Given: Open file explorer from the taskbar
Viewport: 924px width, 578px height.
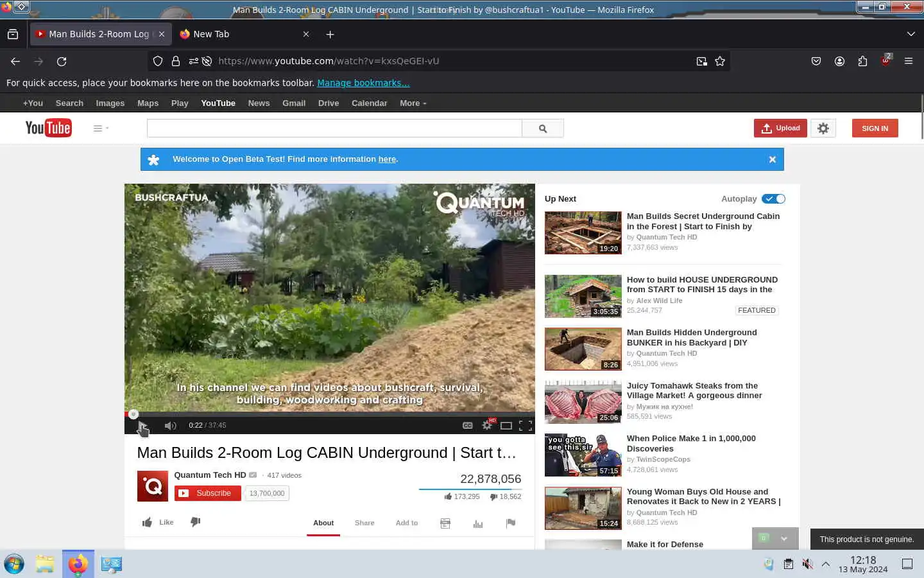Looking at the screenshot, I should click(45, 565).
